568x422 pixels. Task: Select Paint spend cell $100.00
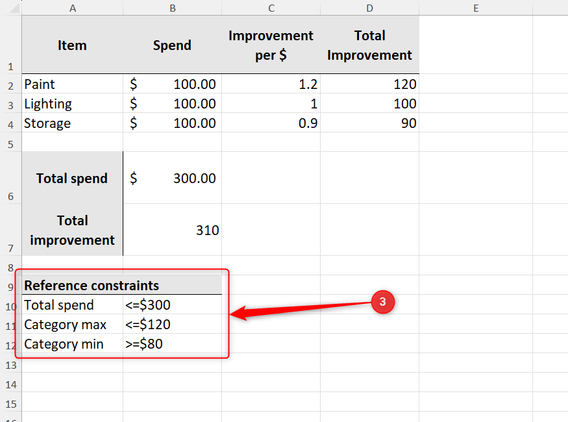[x=172, y=84]
